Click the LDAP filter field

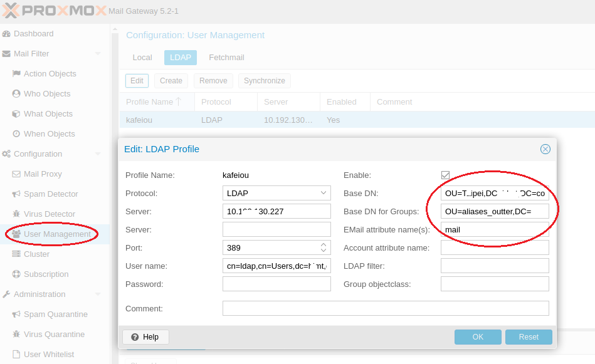coord(495,266)
